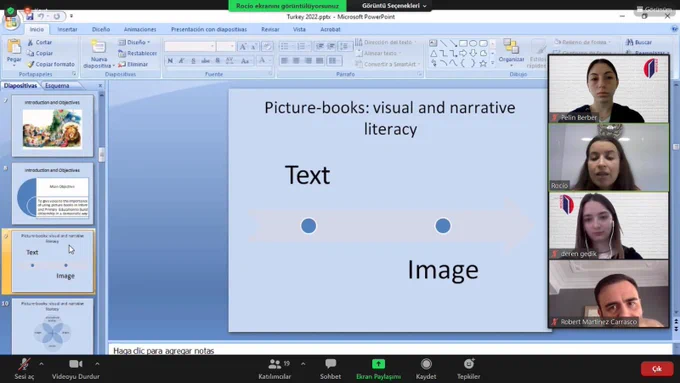Image resolution: width=680 pixels, height=383 pixels.
Task: Click Restablecer slide button
Action: pyautogui.click(x=137, y=53)
